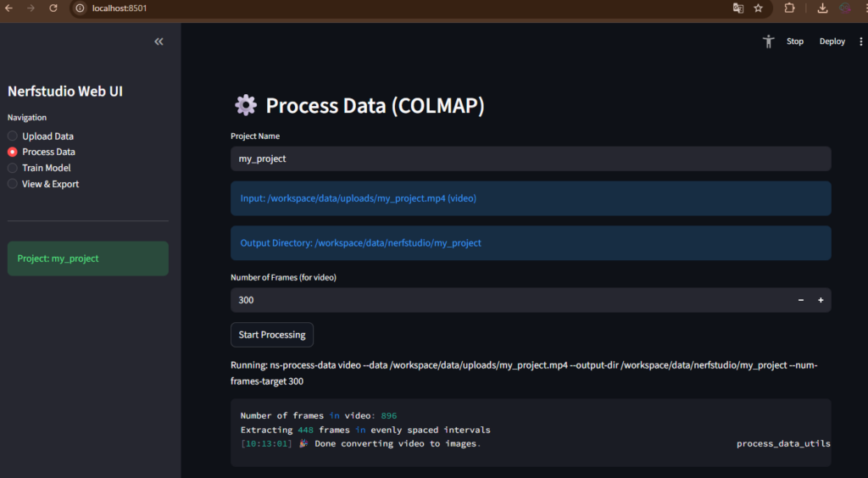Click Stop to halt the running script
868x478 pixels.
[x=794, y=42]
